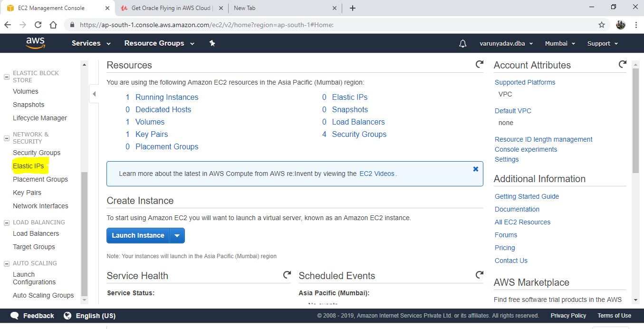Open the Services dropdown menu
The image size is (644, 329).
point(91,43)
